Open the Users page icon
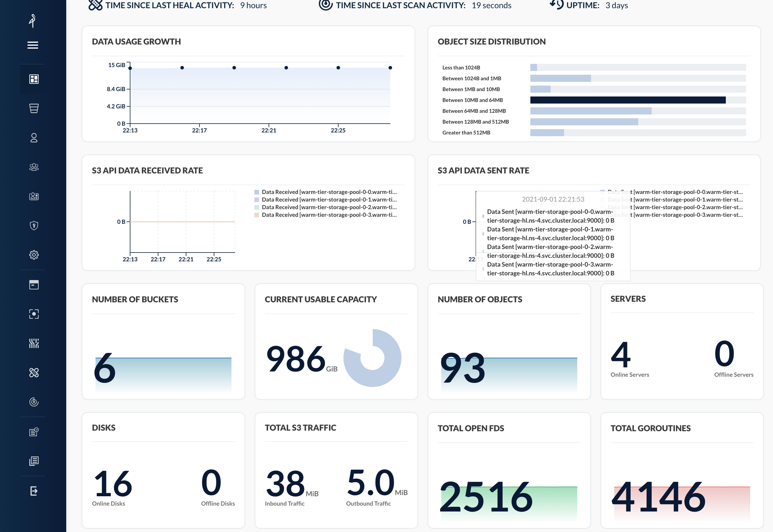Screen dimensions: 773x532 [x=34, y=138]
